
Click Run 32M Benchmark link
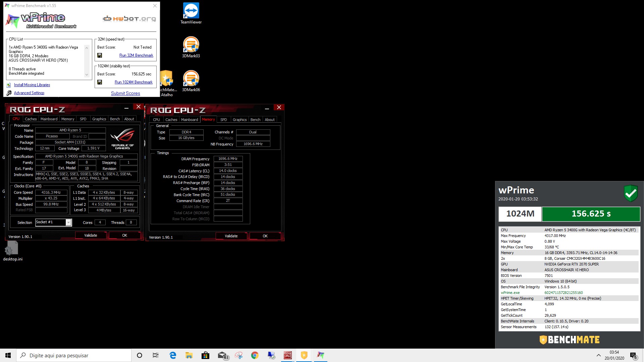pos(136,55)
